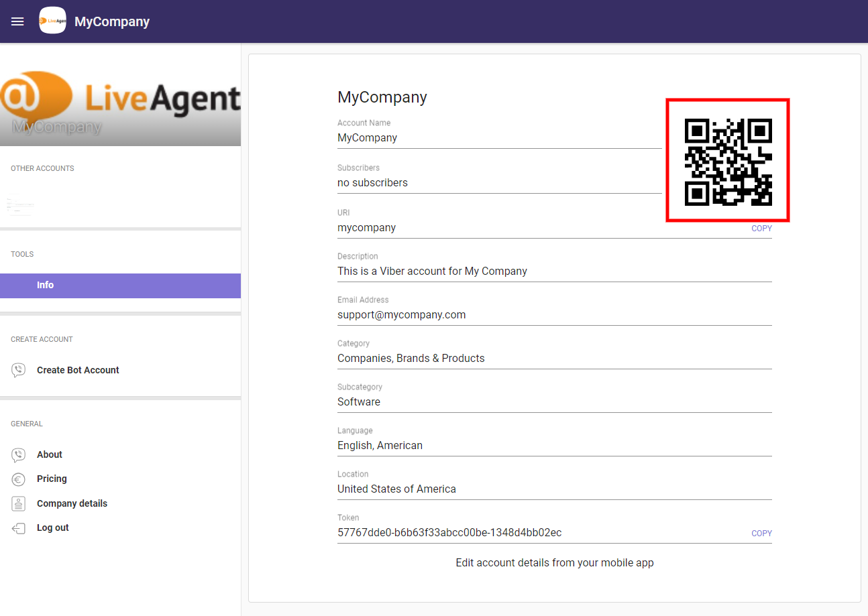This screenshot has width=868, height=616.
Task: Click the Company details icon
Action: click(x=19, y=503)
